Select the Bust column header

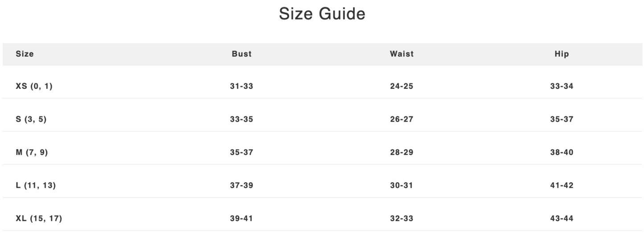pos(242,54)
